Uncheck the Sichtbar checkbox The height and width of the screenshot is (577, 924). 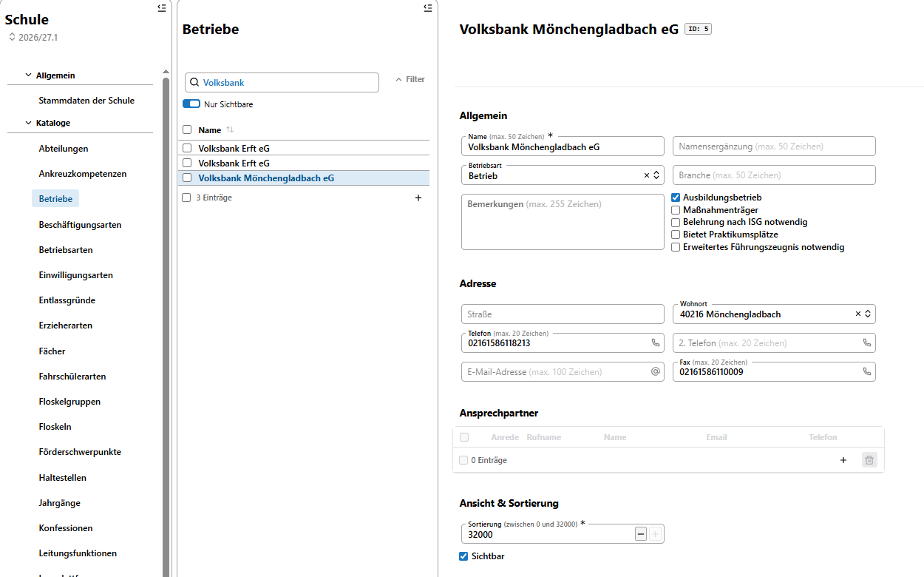click(463, 556)
